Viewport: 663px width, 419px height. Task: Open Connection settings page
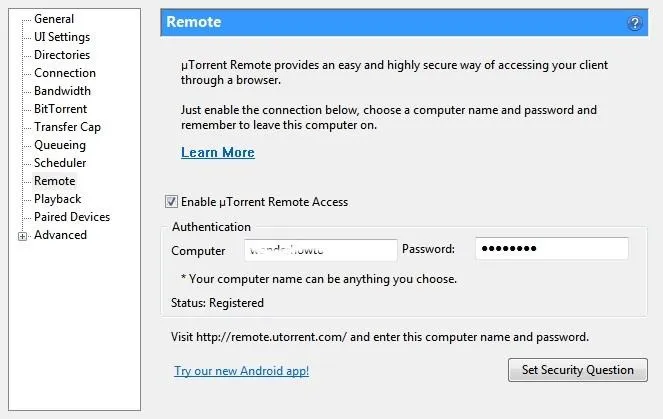click(65, 73)
